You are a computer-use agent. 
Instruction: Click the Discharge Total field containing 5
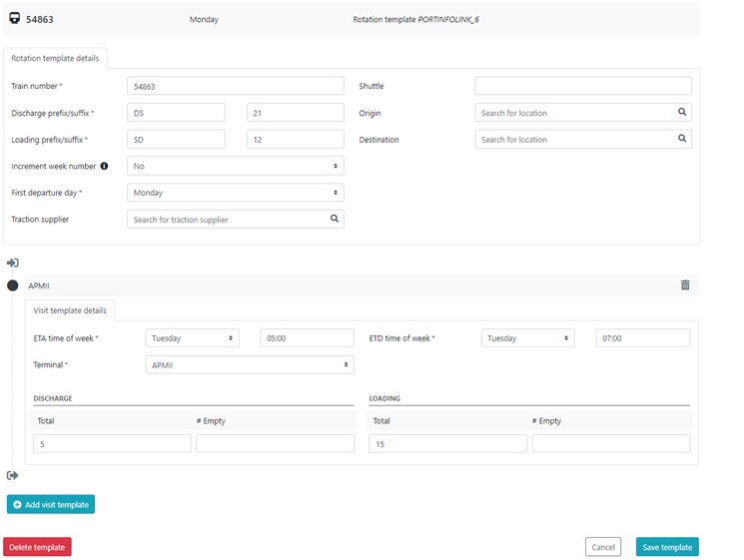point(112,443)
